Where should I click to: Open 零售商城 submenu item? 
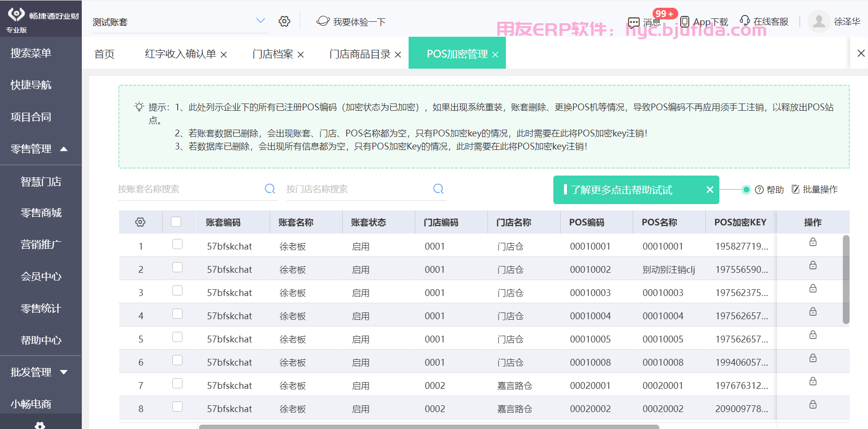pyautogui.click(x=41, y=213)
